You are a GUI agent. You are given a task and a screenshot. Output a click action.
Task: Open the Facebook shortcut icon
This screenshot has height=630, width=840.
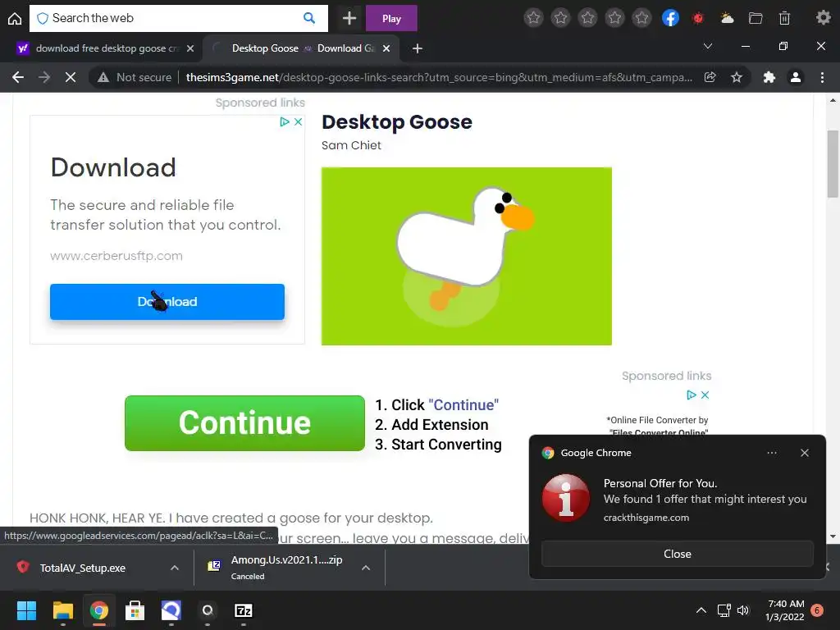coord(670,18)
